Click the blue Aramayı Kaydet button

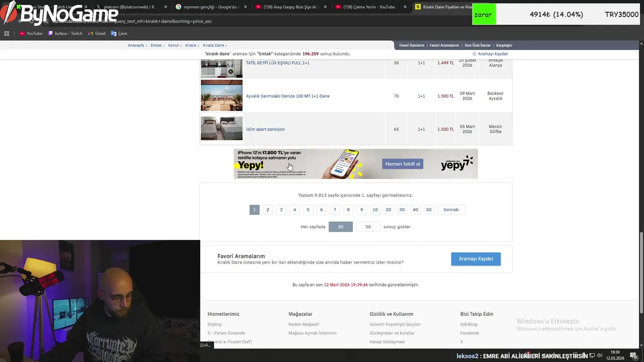pos(476,259)
